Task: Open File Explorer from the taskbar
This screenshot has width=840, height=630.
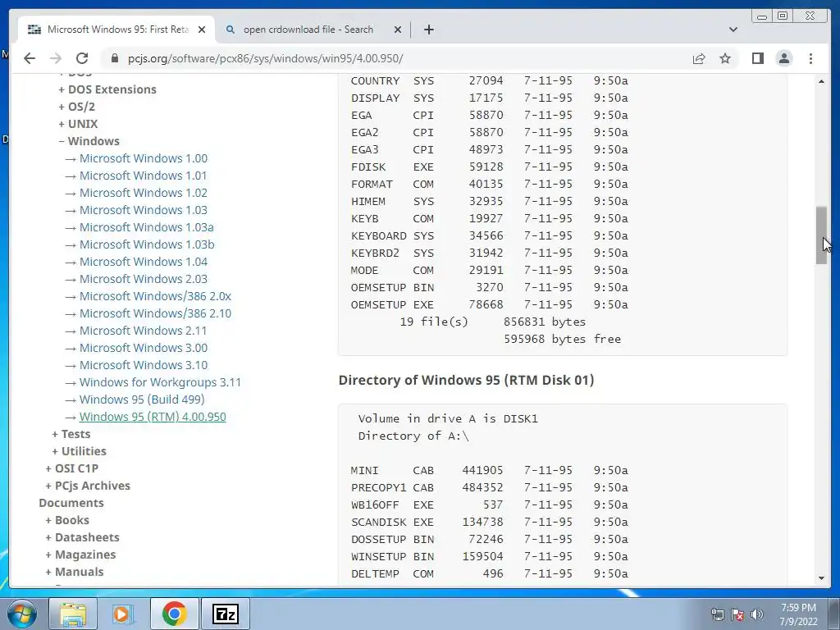Action: pos(73,614)
